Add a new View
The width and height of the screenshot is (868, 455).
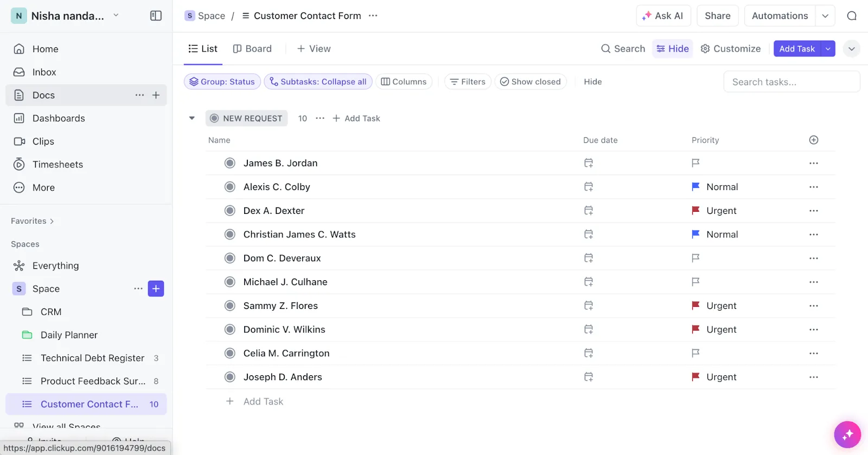(314, 49)
